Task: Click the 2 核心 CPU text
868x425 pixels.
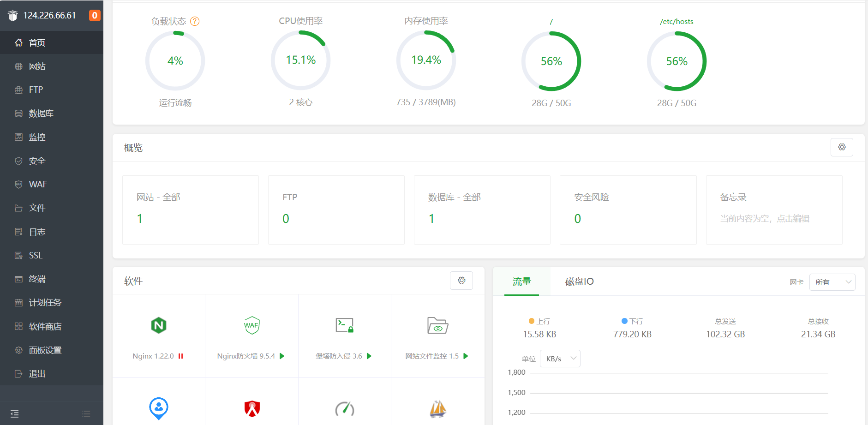Action: (x=301, y=102)
